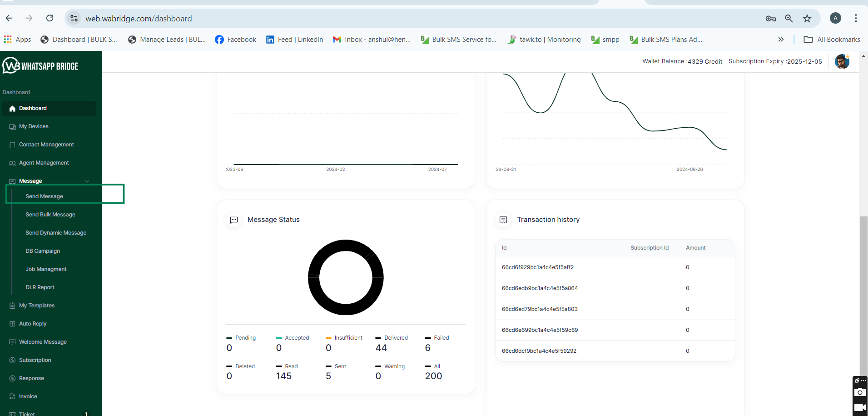Click the My Templates icon
Viewport: 868px width, 416px height.
coord(12,306)
